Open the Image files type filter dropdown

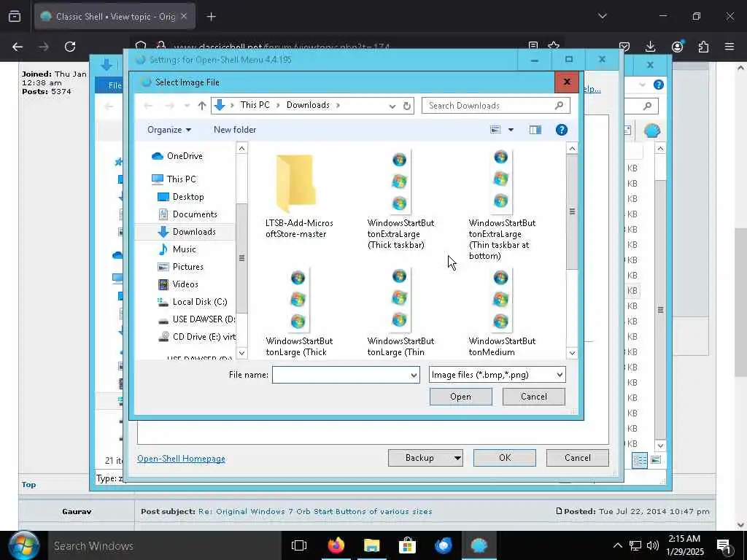497,375
